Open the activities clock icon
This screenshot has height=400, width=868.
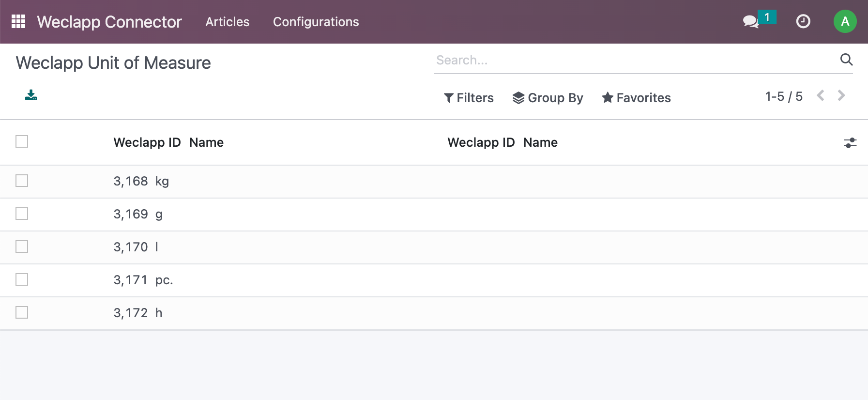click(x=803, y=21)
